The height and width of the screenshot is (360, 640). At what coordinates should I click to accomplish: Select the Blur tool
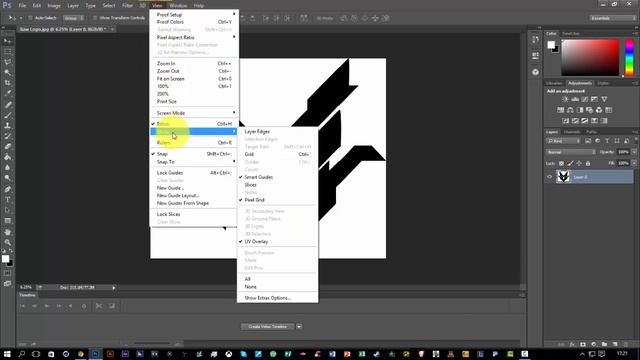pyautogui.click(x=8, y=168)
